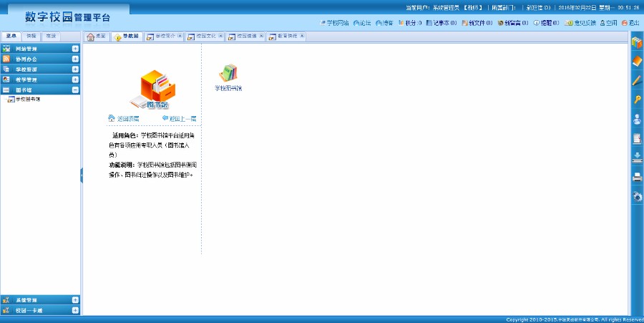
Task: Collapse left sidebar using splitter arrow handle
Action: pos(82,175)
